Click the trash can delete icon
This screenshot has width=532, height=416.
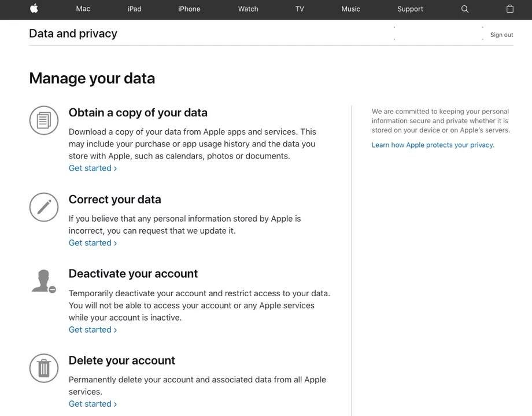[x=44, y=368]
